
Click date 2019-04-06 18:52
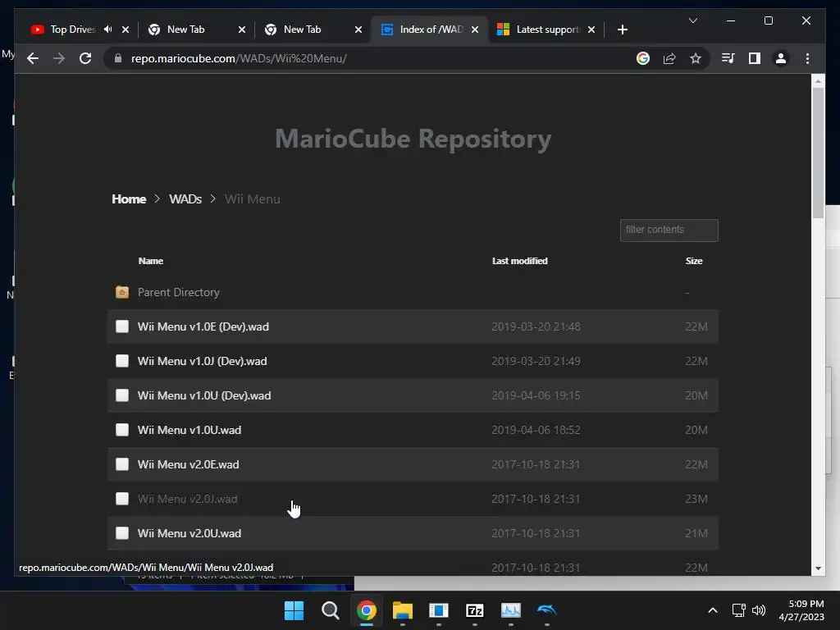(x=536, y=430)
